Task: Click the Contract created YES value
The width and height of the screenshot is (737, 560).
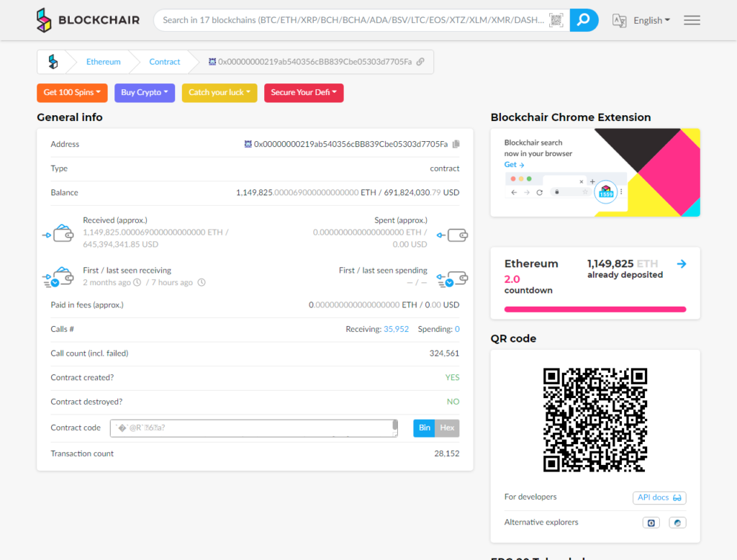Action: tap(452, 378)
